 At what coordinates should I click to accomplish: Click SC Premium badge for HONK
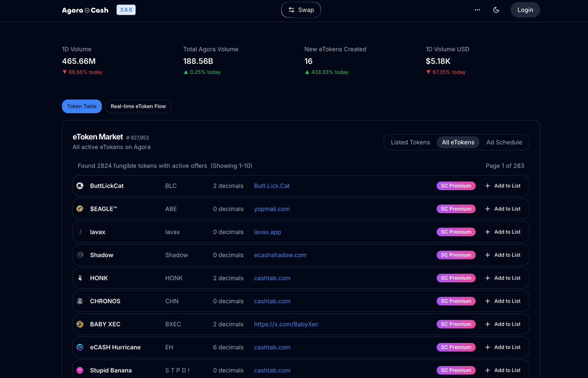point(456,278)
